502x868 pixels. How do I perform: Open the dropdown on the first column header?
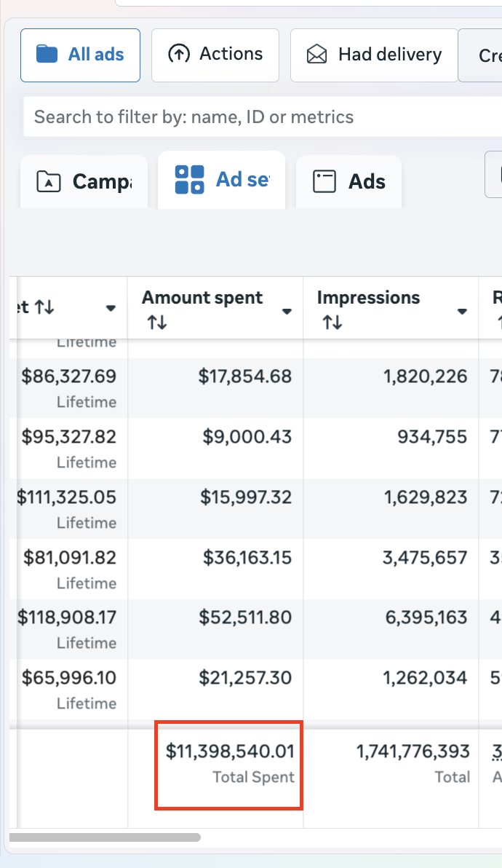(110, 307)
